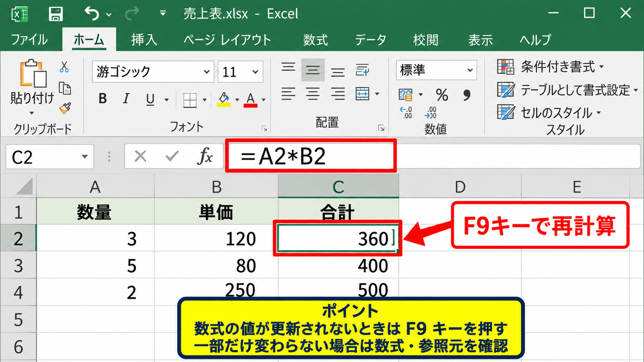Increase decimal places
Screen dimensions: 644x362
[406, 113]
